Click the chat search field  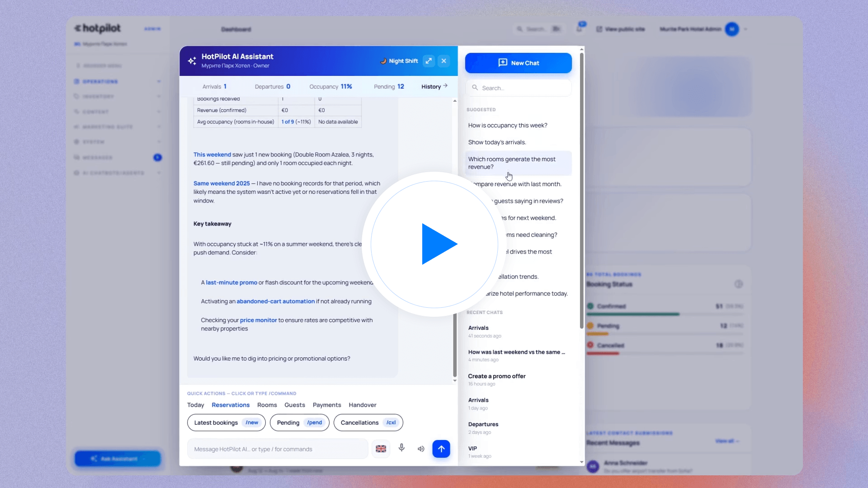pyautogui.click(x=518, y=88)
